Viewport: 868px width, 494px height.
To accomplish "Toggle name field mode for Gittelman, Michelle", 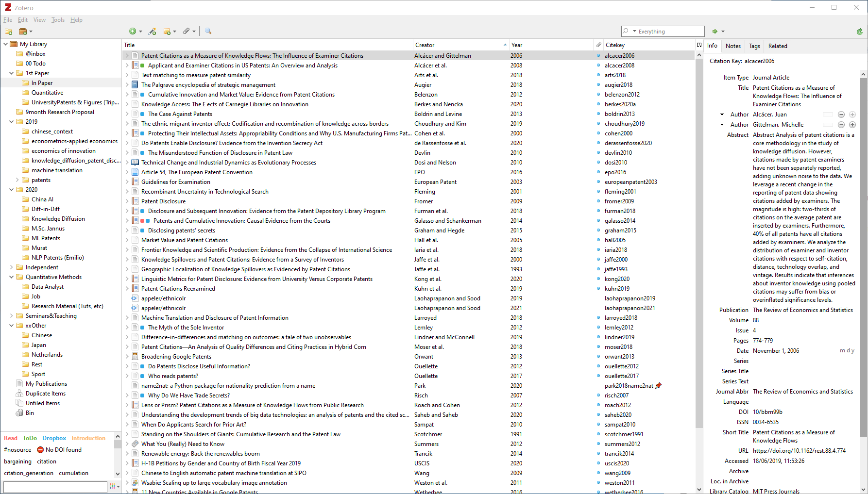I will pos(828,125).
